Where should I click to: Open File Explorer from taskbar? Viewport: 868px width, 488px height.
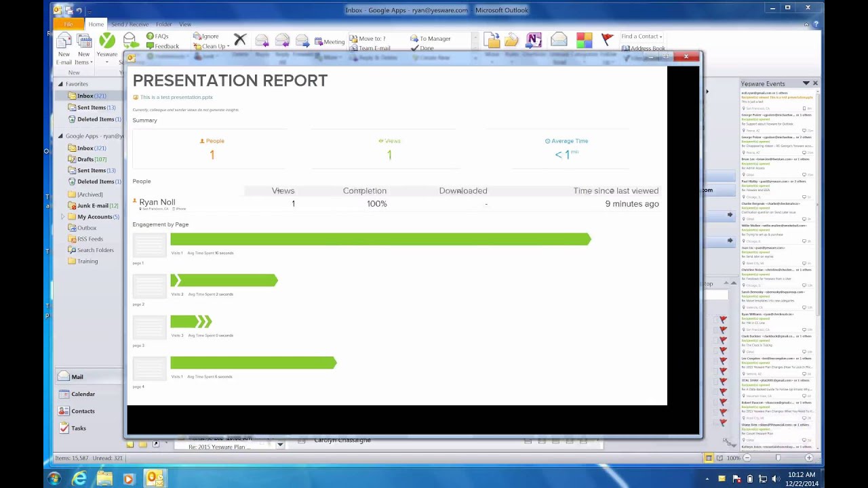tap(104, 479)
